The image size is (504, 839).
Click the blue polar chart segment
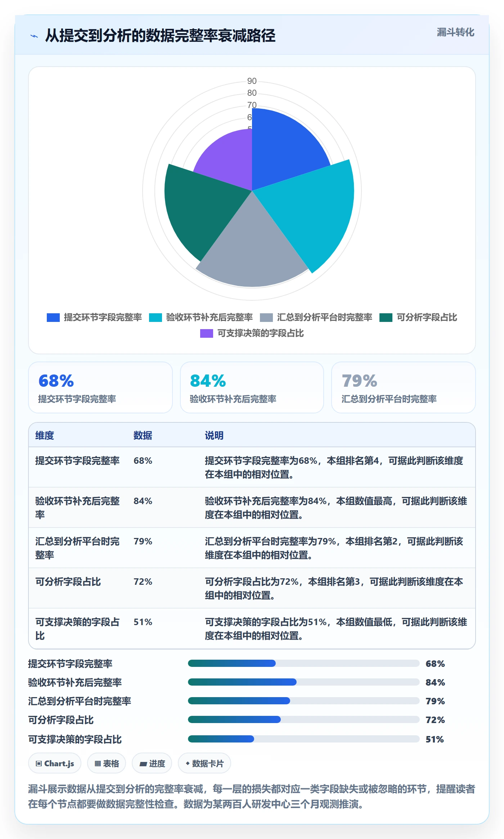point(284,148)
